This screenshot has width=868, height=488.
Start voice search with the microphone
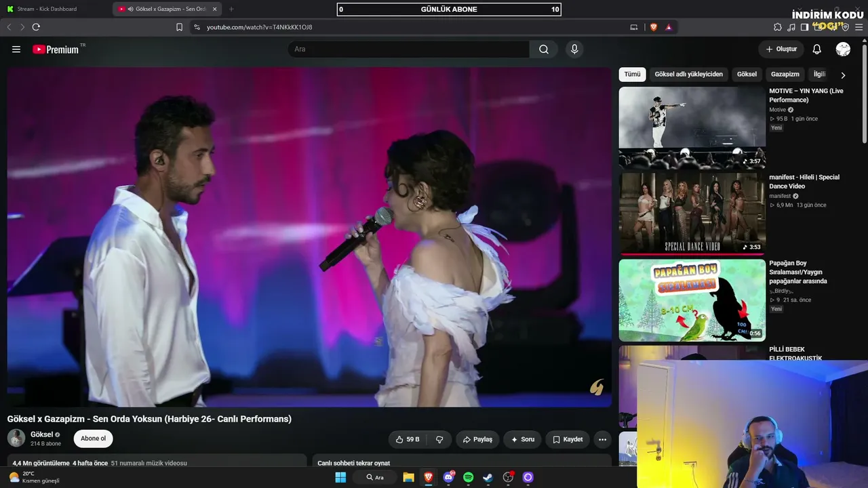[574, 49]
